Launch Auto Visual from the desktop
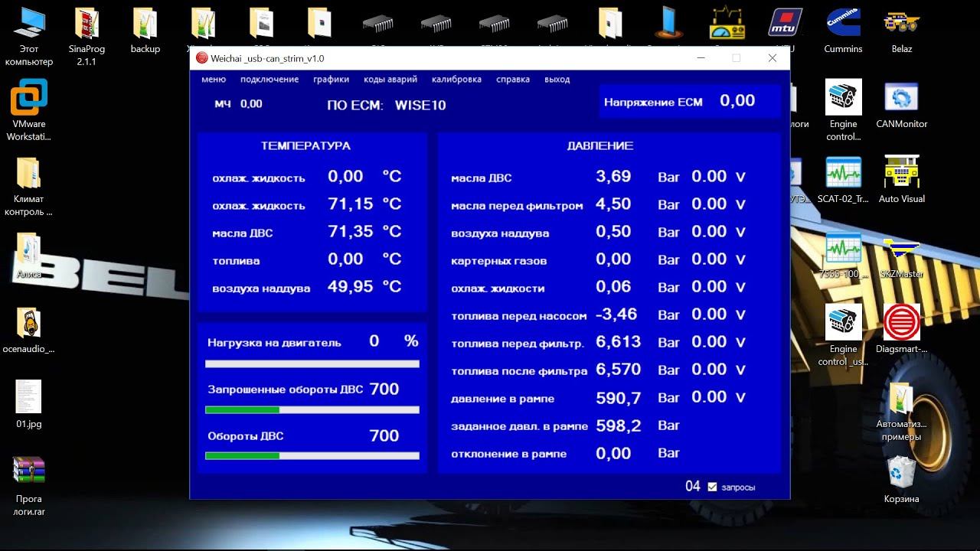This screenshot has height=551, width=980. pyautogui.click(x=901, y=181)
